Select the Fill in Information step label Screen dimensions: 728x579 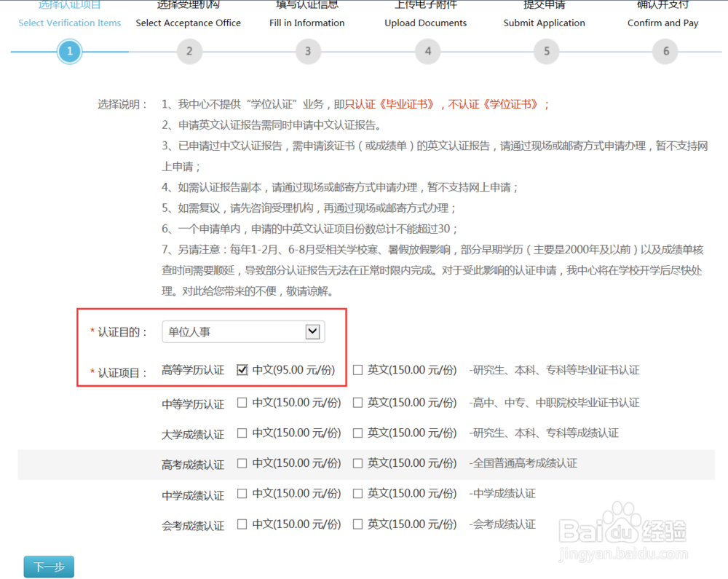(x=306, y=23)
